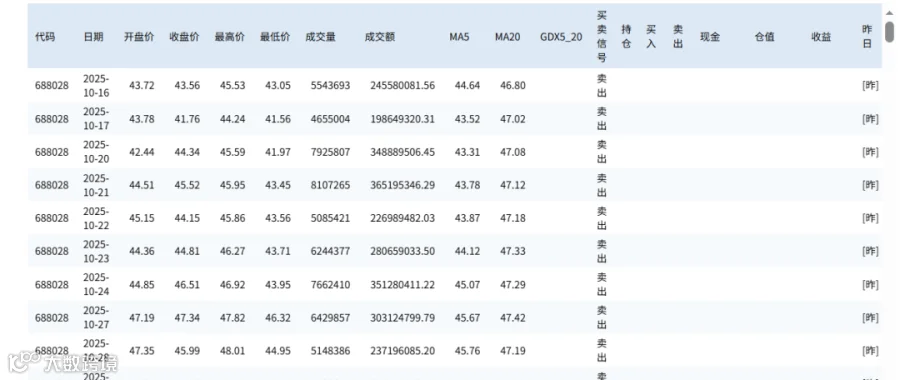
Task: Click the 收益 column header
Action: coord(821,37)
